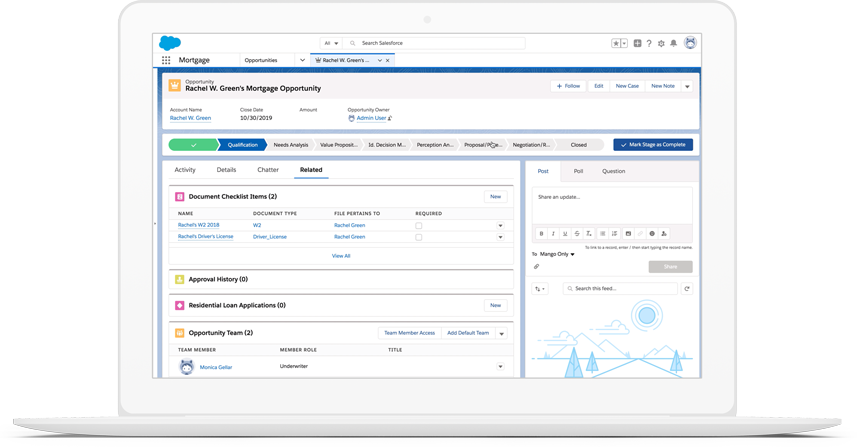Click the Document Checklist Items icon

179,197
